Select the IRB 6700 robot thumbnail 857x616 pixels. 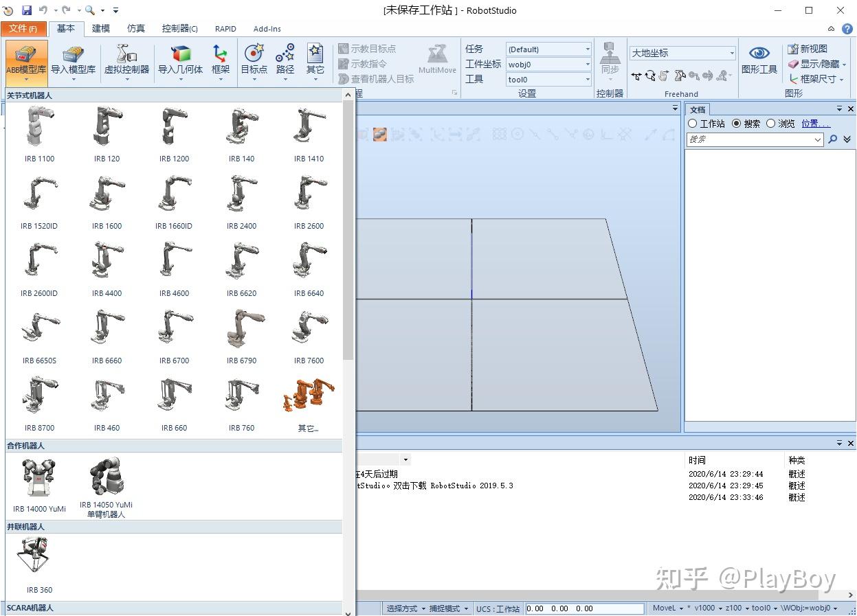pyautogui.click(x=175, y=328)
